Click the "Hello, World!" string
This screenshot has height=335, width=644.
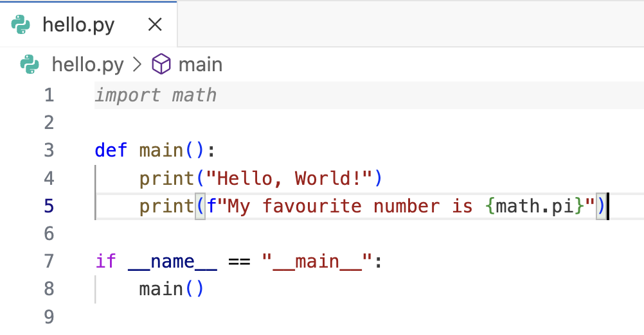point(289,178)
